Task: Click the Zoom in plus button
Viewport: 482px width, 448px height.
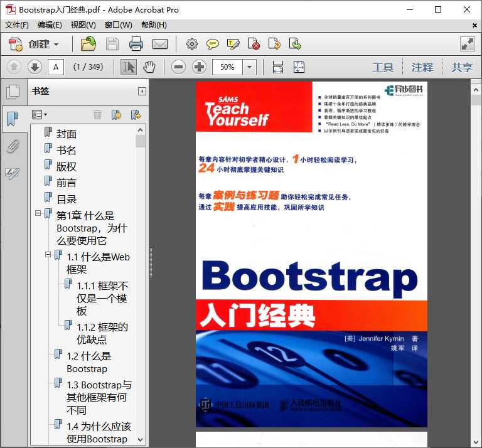Action: coord(199,67)
